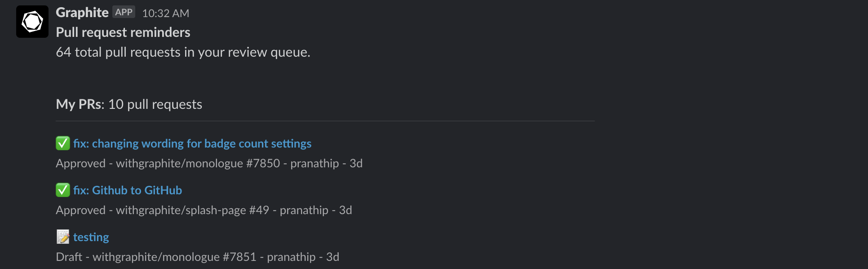Click the green checkmark beside badge count wording PR
The height and width of the screenshot is (269, 868).
pyautogui.click(x=63, y=143)
